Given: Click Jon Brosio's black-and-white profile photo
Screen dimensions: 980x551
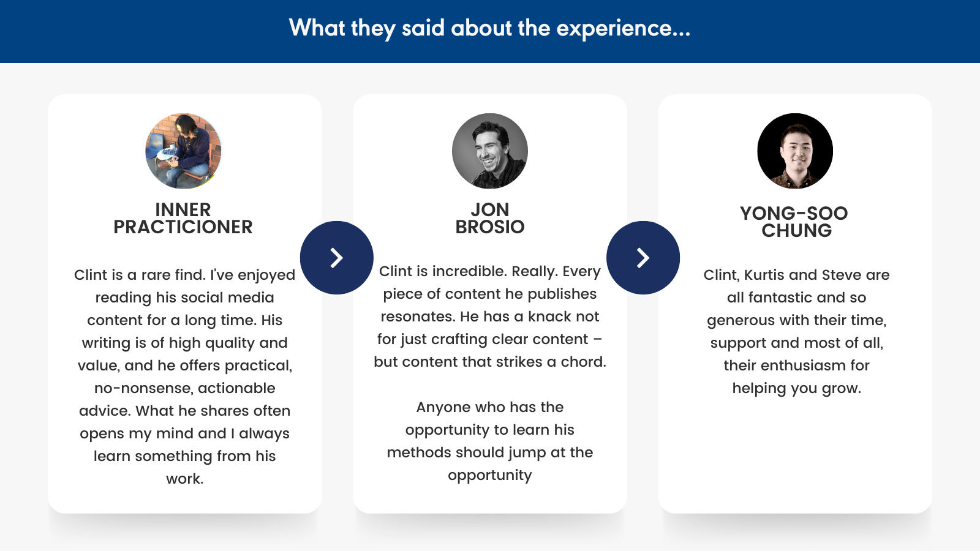Looking at the screenshot, I should (x=490, y=151).
